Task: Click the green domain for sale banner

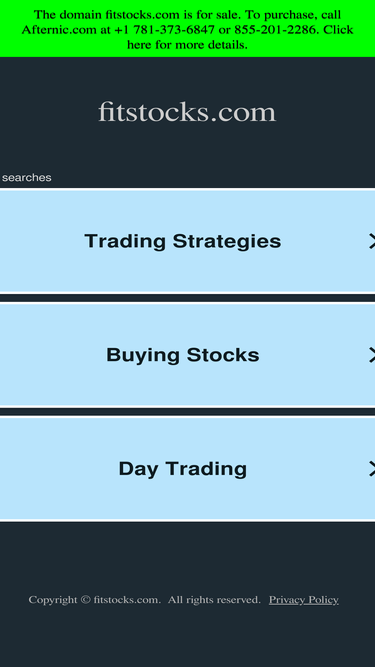Action: [188, 29]
